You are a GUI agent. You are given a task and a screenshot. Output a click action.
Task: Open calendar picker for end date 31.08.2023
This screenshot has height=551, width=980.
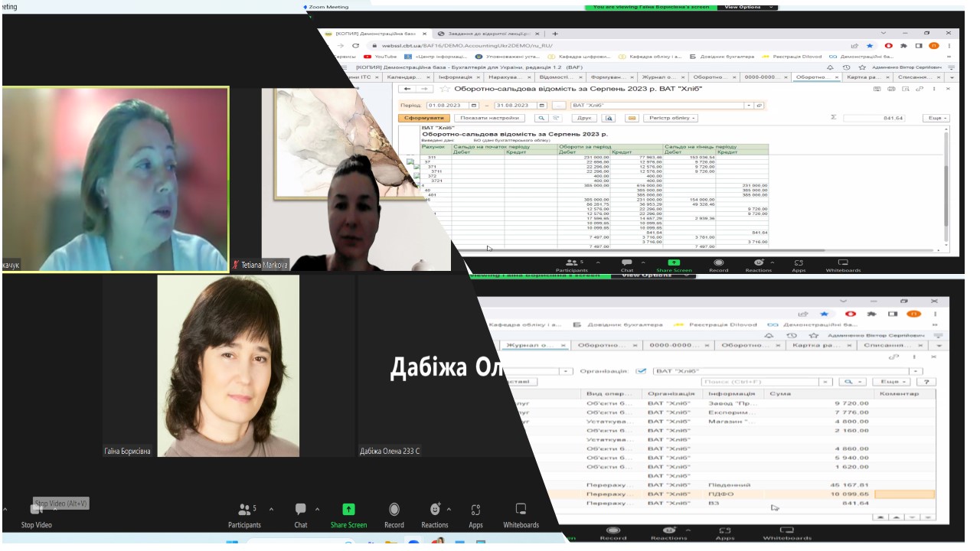541,105
